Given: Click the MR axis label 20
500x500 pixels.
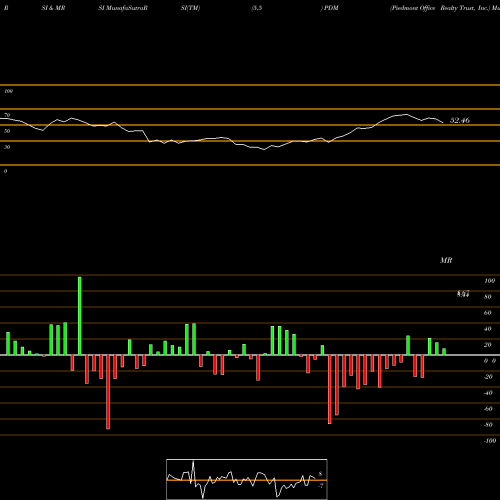Looking at the screenshot, I should point(488,345).
